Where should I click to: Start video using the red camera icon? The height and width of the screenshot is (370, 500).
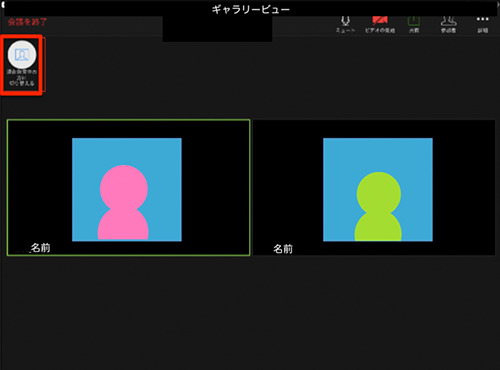pos(380,24)
